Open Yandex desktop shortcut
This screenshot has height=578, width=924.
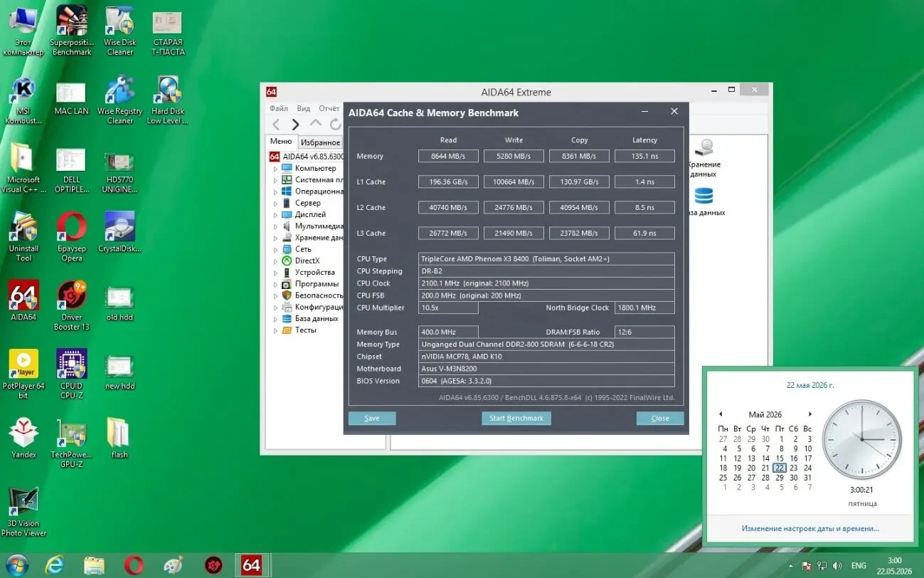point(23,438)
